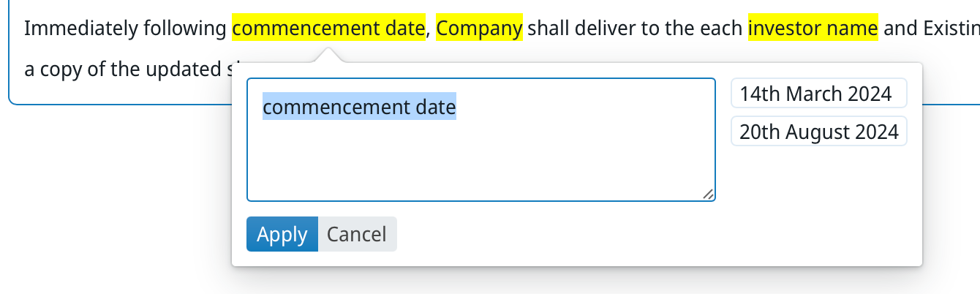Click the selected text inside the text box
The height and width of the screenshot is (294, 980).
359,108
